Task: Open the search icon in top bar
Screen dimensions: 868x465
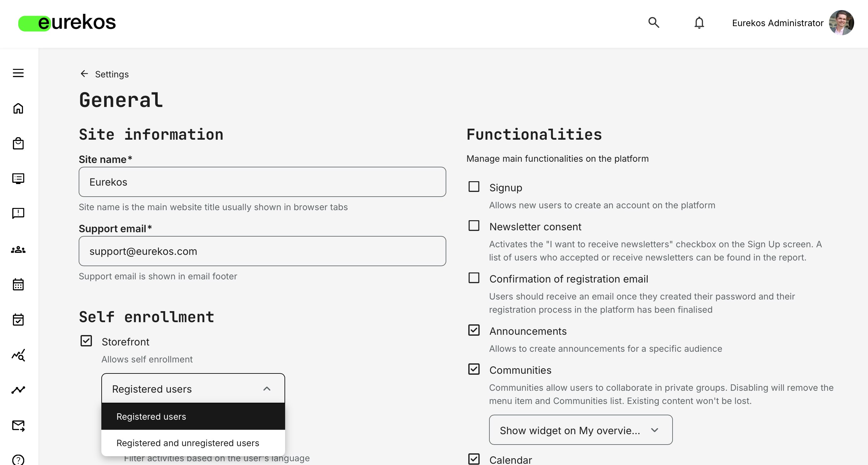Action: tap(654, 23)
